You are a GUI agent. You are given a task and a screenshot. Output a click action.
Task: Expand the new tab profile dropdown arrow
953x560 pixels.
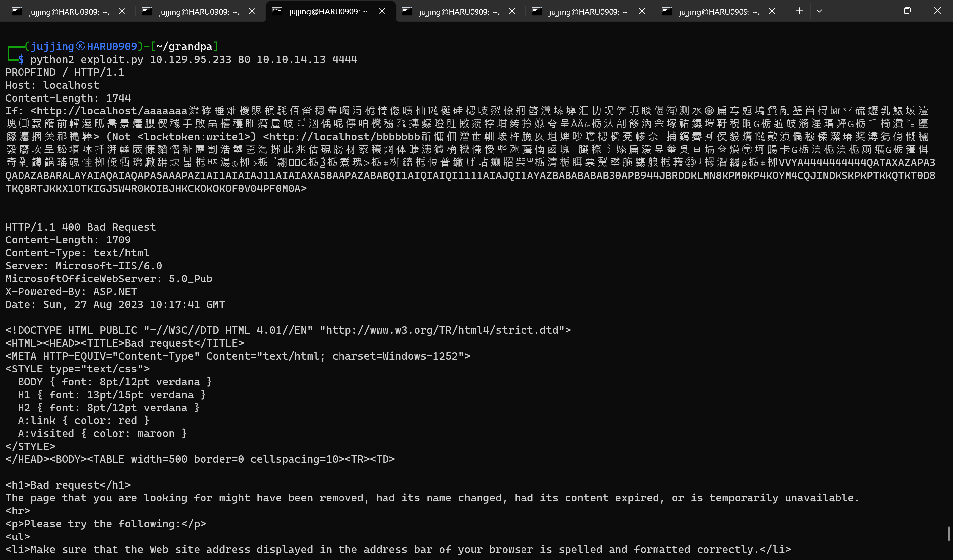point(819,11)
